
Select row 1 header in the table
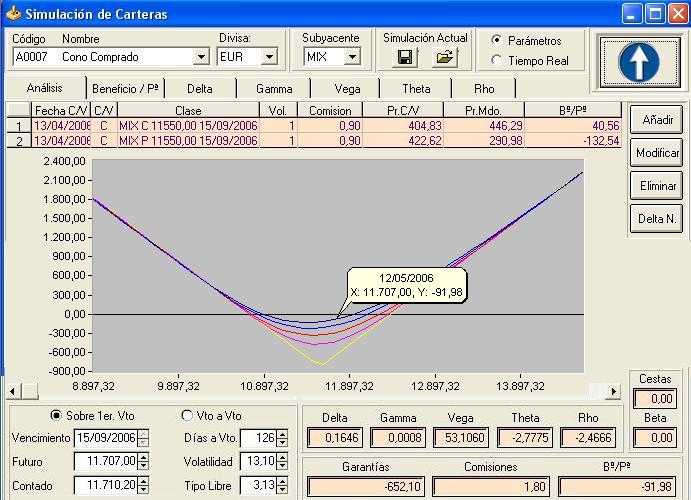click(x=19, y=126)
